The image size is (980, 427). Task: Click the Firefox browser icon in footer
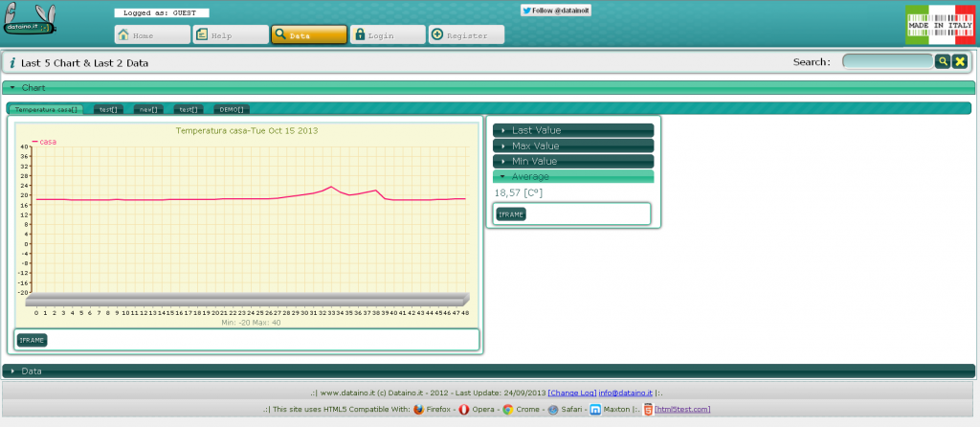(418, 410)
